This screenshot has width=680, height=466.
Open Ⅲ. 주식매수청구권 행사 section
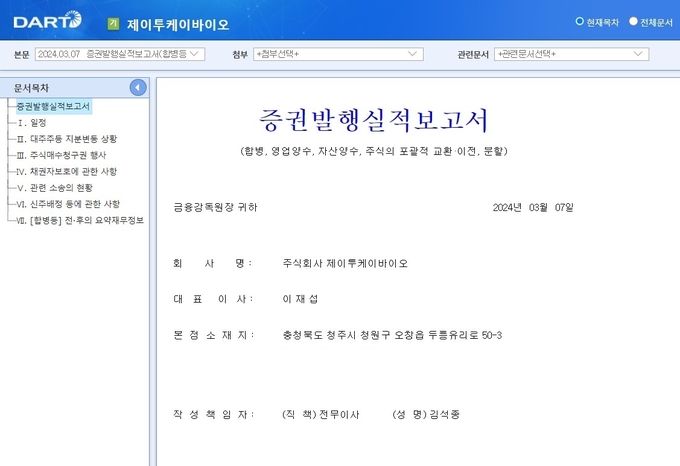(x=61, y=155)
